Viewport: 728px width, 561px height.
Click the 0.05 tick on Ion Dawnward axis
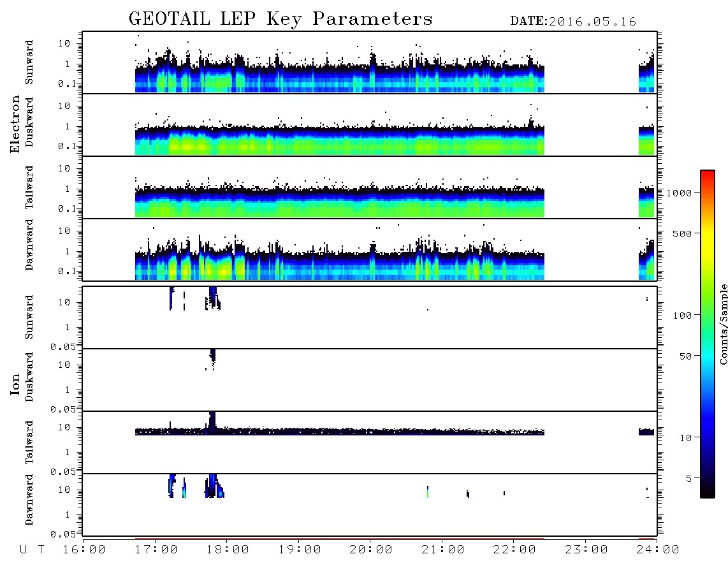point(62,534)
